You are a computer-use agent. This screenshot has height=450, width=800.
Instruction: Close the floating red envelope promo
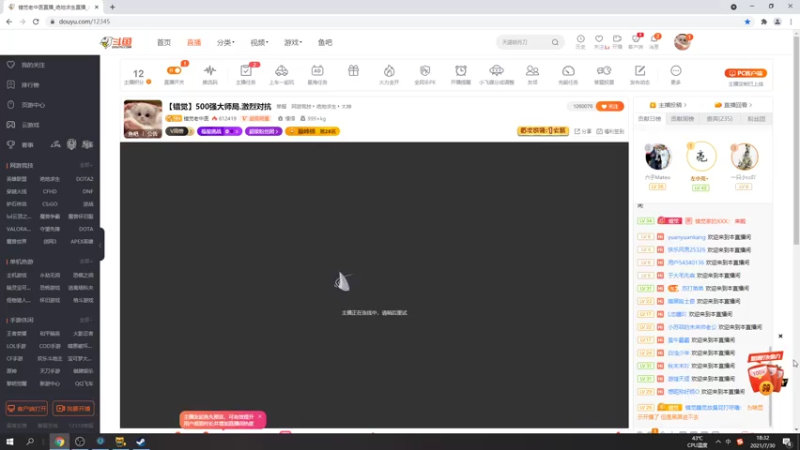pos(780,336)
